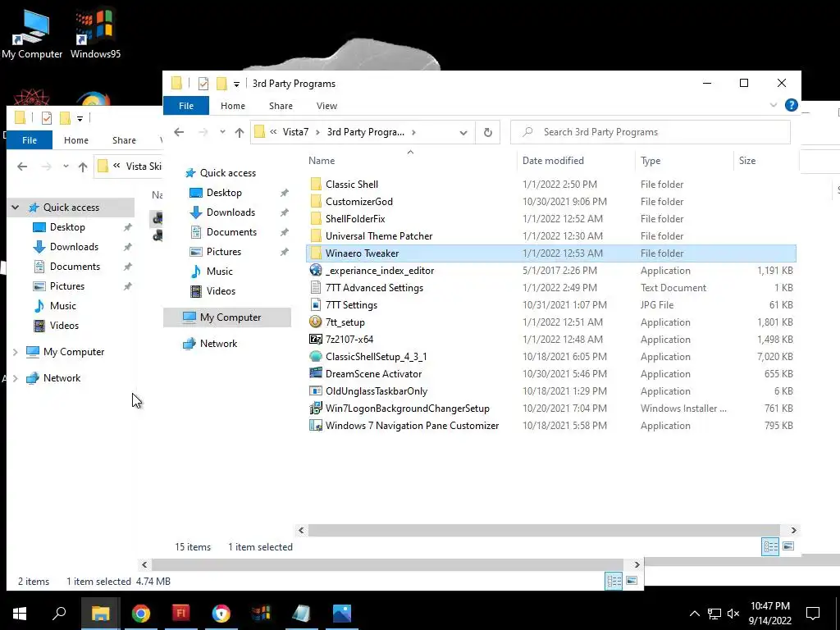Screen dimensions: 840x630
Task: Go back in 3rd Party Programs window
Action: 179,132
